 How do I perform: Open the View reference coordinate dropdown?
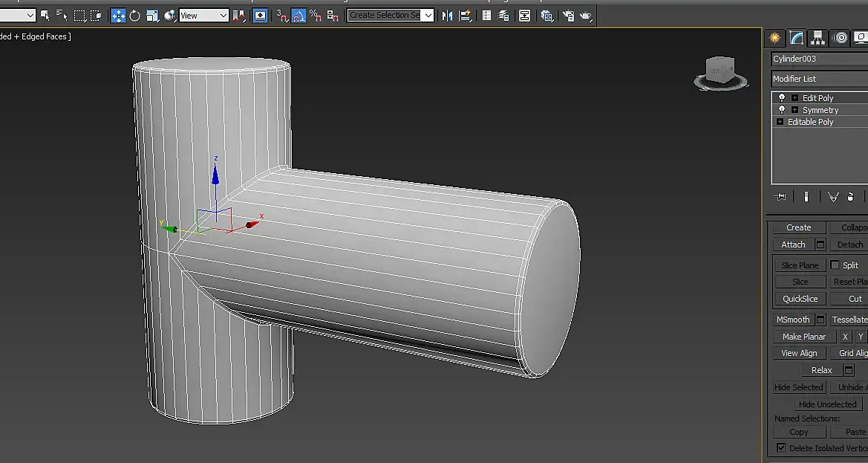(x=204, y=16)
